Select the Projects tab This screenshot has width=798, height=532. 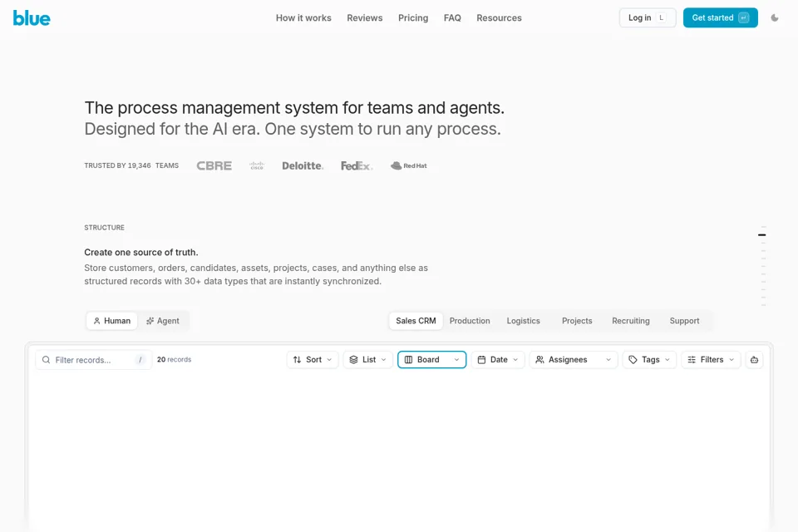click(x=577, y=321)
